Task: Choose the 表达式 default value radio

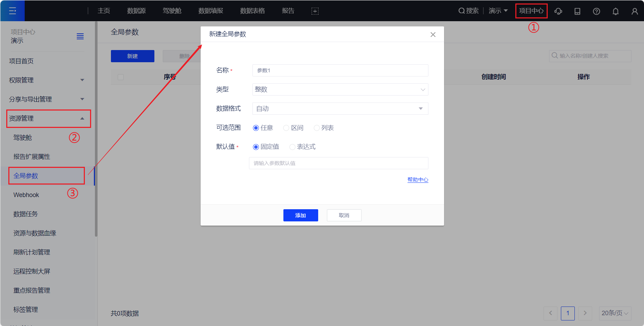Action: pos(292,147)
